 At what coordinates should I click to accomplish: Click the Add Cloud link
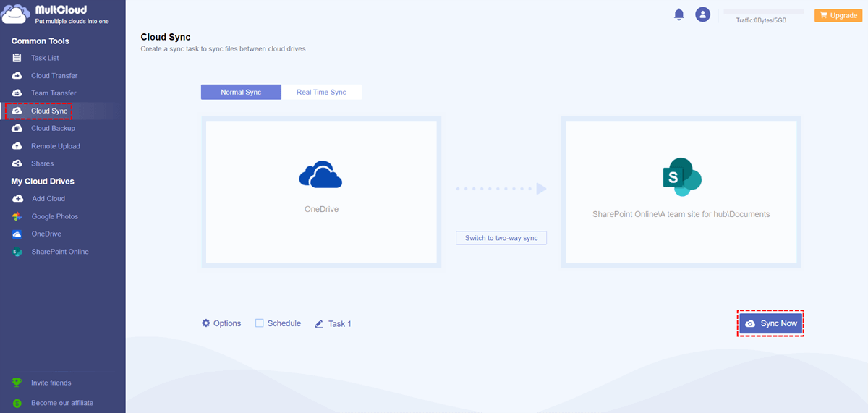[48, 198]
